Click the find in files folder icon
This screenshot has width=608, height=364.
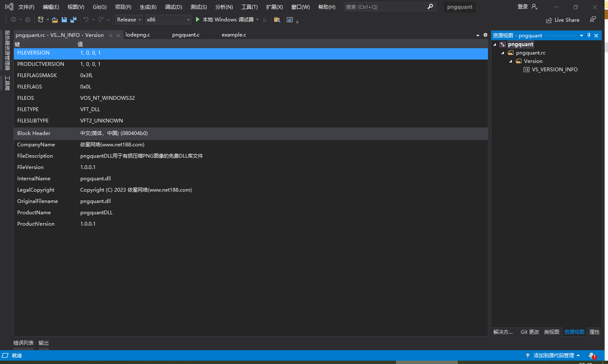coord(277,20)
